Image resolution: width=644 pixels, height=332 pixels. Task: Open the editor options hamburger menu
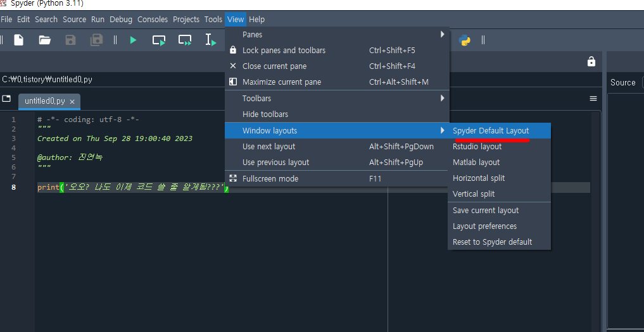(593, 99)
